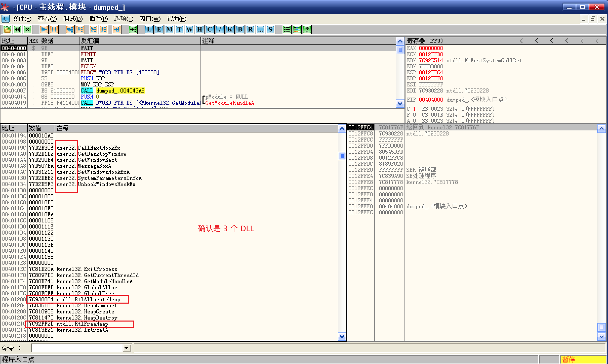
Task: Click the Help question mark icon
Action: 307,30
